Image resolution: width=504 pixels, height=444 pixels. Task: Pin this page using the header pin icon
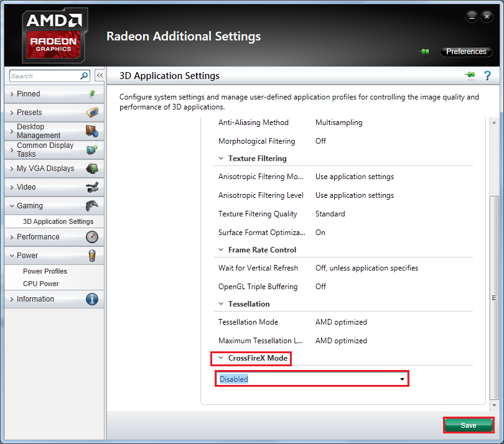click(x=470, y=75)
